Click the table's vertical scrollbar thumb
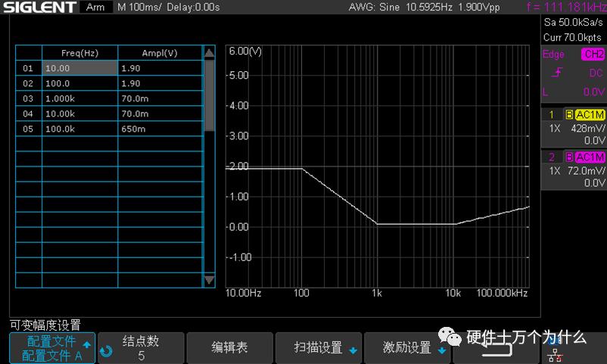The width and height of the screenshot is (607, 364). click(209, 95)
